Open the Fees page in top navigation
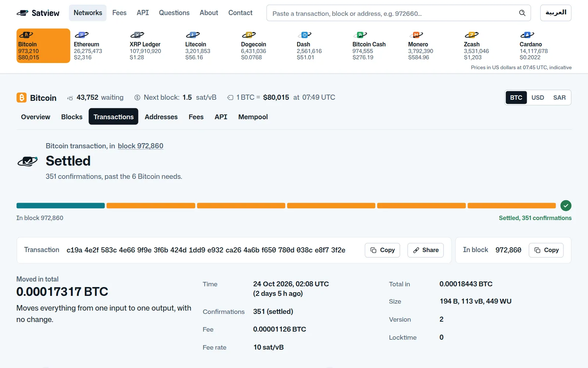Image resolution: width=588 pixels, height=368 pixels. pyautogui.click(x=119, y=13)
